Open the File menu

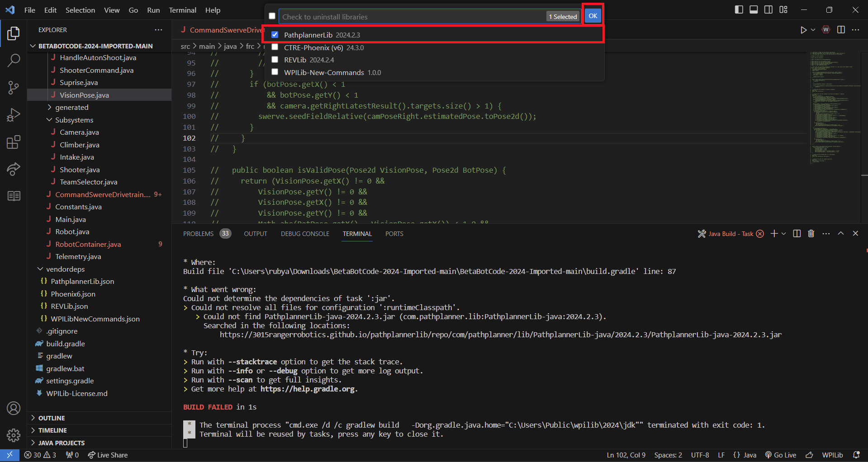pos(30,10)
